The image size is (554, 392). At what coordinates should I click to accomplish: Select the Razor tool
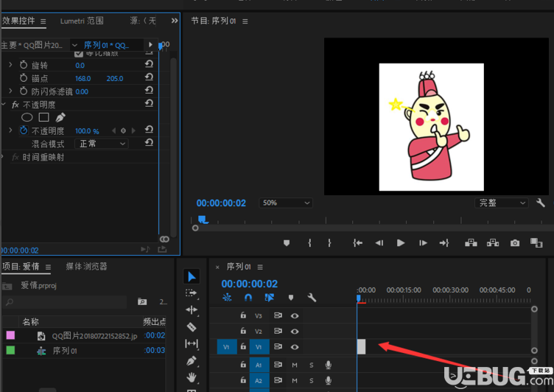pyautogui.click(x=192, y=326)
